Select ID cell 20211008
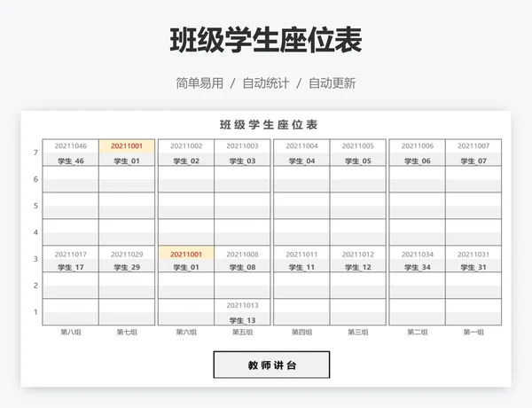 click(x=242, y=255)
